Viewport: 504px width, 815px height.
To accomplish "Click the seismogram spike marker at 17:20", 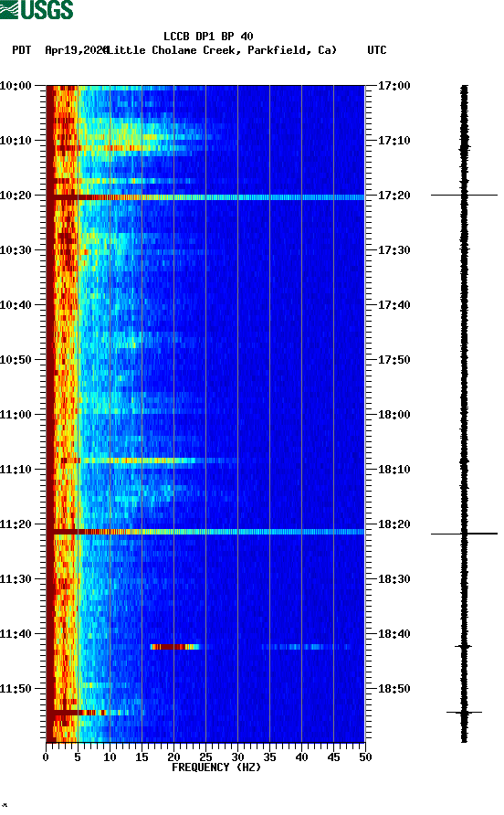I will pos(464,195).
